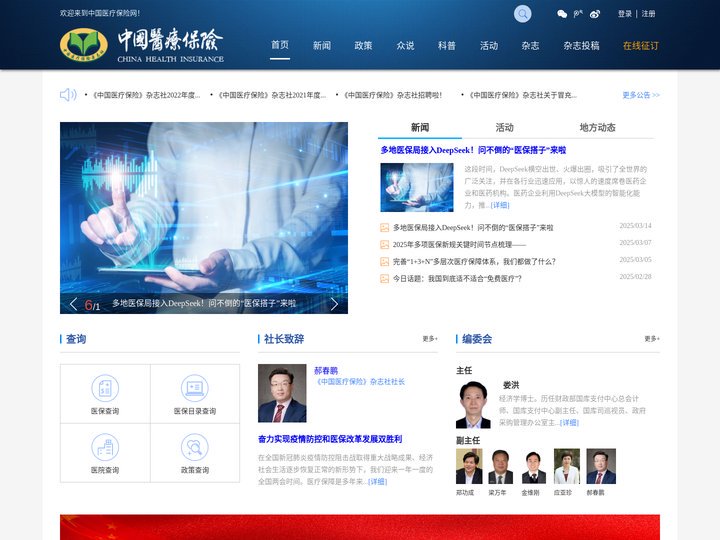This screenshot has height=540, width=720.
Task: Click 金维刚 deputy director photo
Action: click(x=534, y=467)
